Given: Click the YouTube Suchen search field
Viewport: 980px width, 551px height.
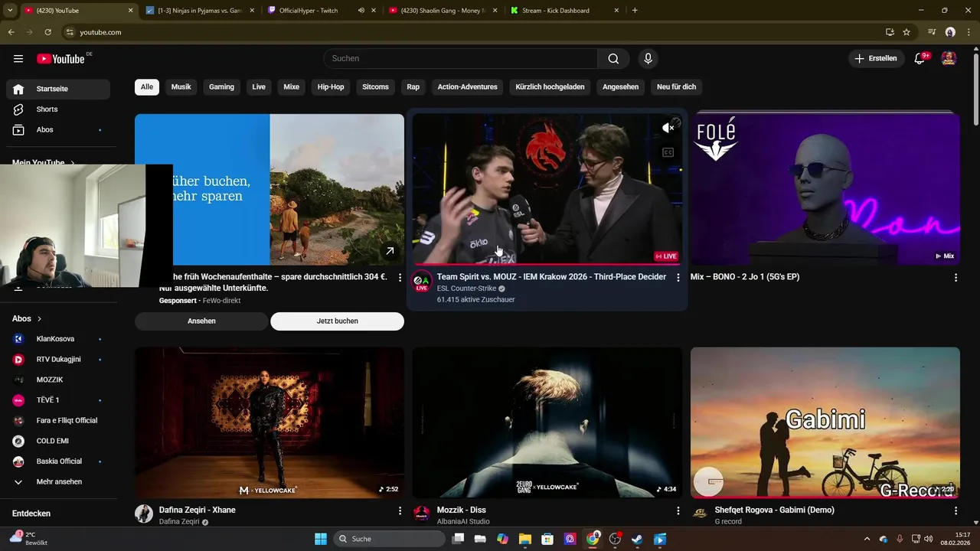Looking at the screenshot, I should point(460,59).
